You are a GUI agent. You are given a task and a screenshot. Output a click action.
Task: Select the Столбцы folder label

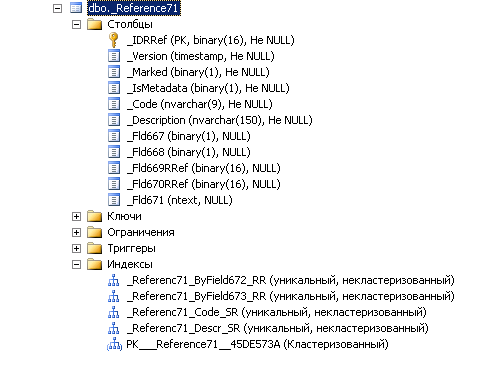(x=130, y=24)
